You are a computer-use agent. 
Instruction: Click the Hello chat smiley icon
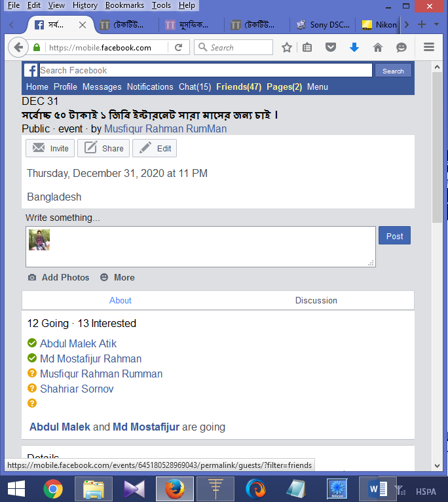(401, 48)
